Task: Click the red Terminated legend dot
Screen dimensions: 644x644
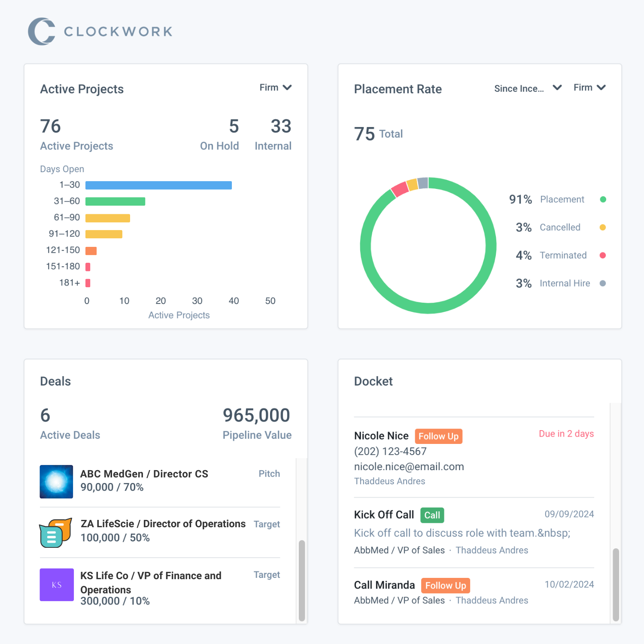Action: pos(603,255)
